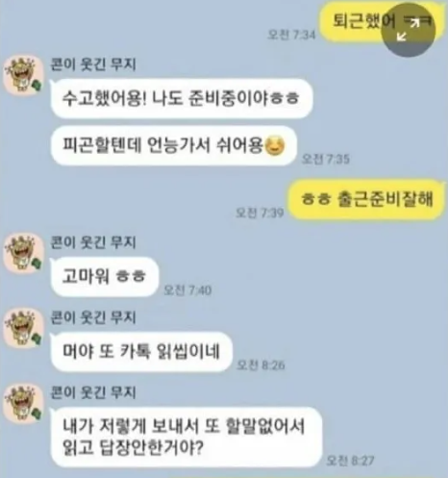Click the collapse fullscreen arrows icon
448x478 pixels.
tap(410, 30)
